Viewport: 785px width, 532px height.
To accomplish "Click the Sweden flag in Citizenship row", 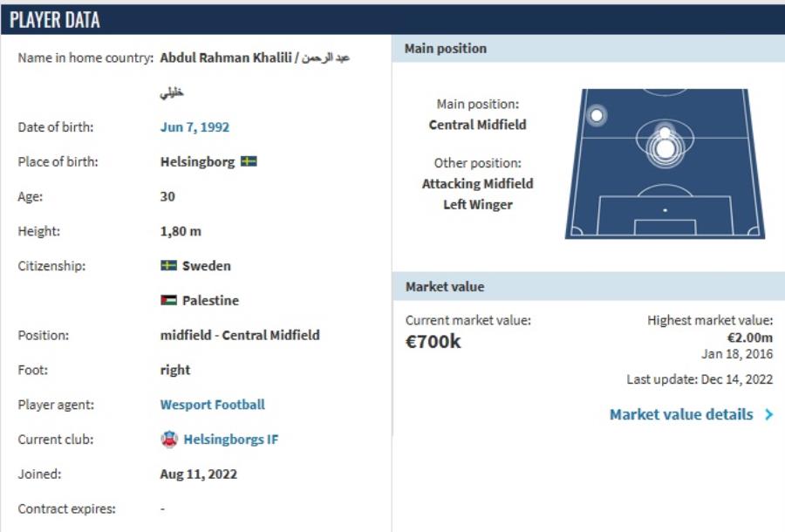I will pyautogui.click(x=169, y=266).
